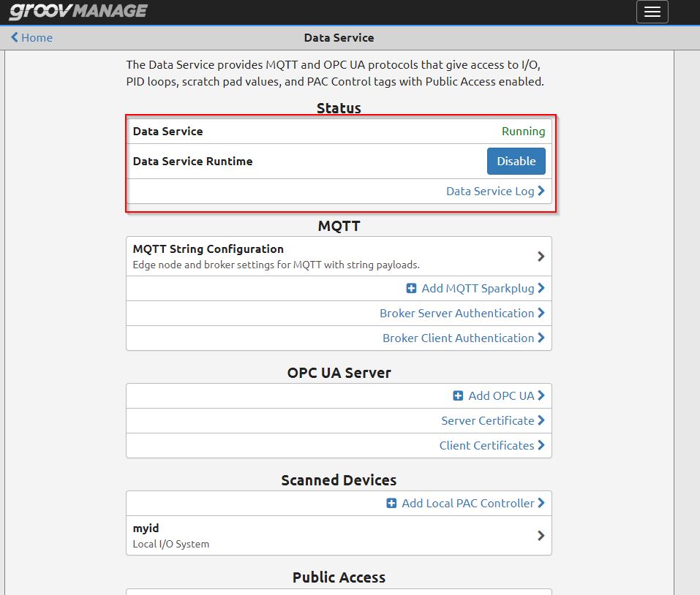Click plus icon for Add Local PAC Controller
Screen dimensions: 700x595
click(x=391, y=504)
